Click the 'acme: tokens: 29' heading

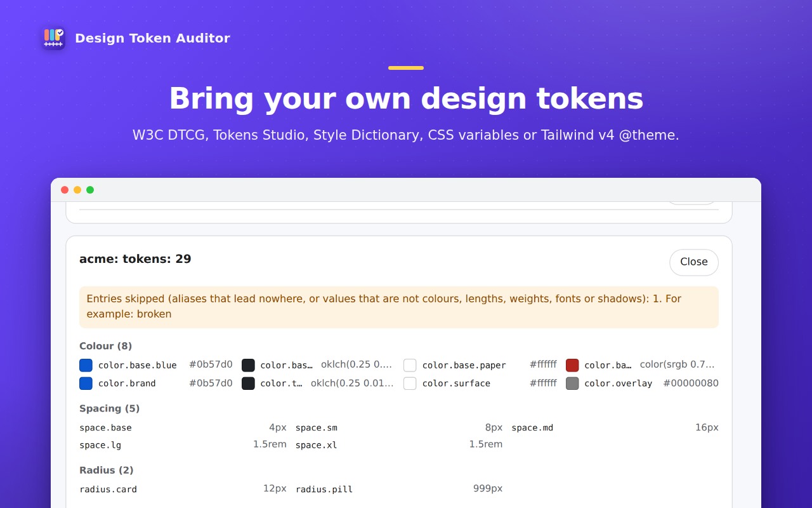135,259
